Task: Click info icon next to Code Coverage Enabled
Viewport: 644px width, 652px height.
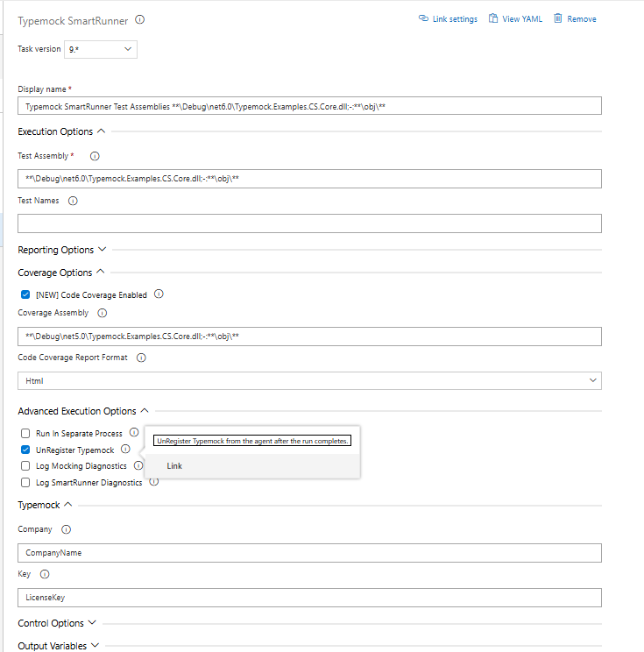Action: tap(159, 295)
